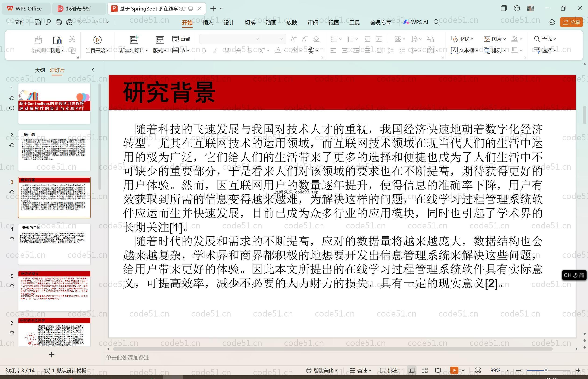Switch to Outline (大纲) pane tab
588x379 pixels.
click(x=40, y=70)
